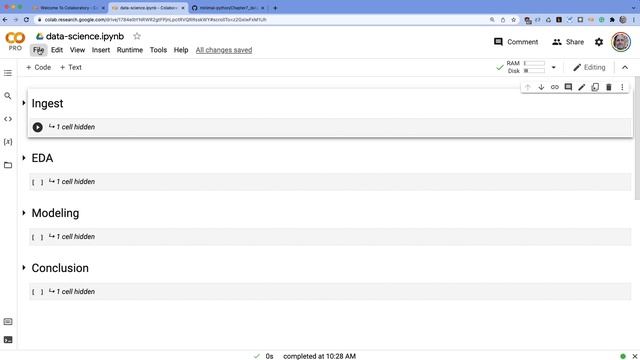Screen dimensions: 640x360
Task: Open the Runtime menu
Action: pos(130,50)
